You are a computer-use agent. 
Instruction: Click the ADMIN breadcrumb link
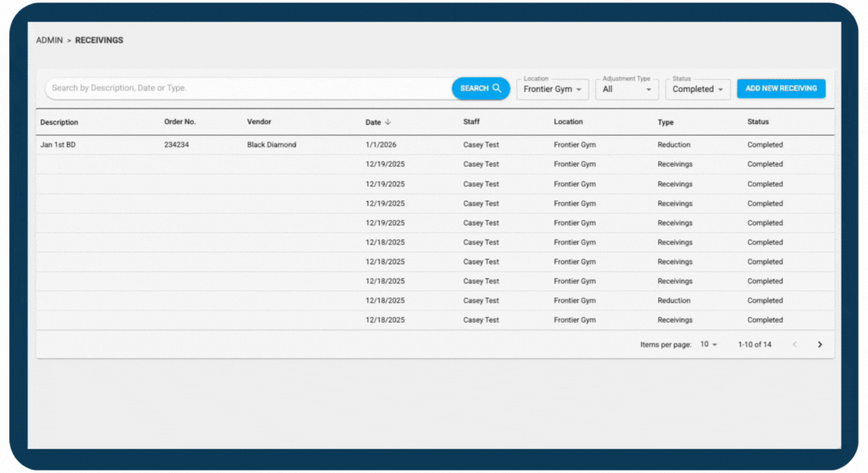[x=48, y=40]
